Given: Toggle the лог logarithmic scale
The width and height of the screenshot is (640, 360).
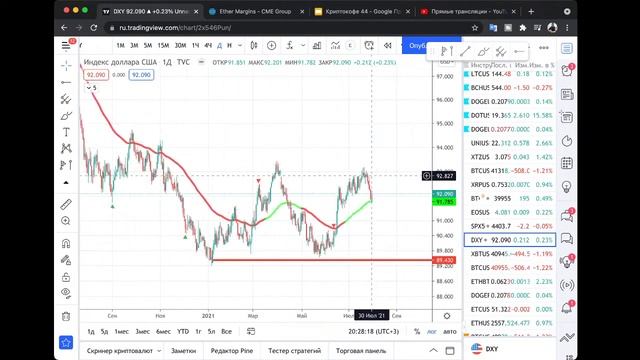Looking at the screenshot, I should click(x=431, y=331).
